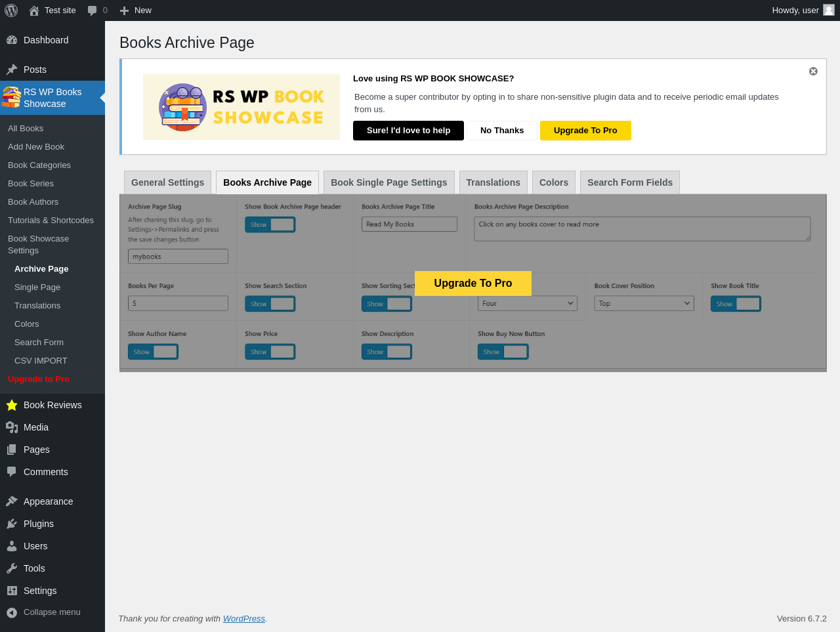840x632 pixels.
Task: Switch to the Search Form Fields tab
Action: [630, 182]
